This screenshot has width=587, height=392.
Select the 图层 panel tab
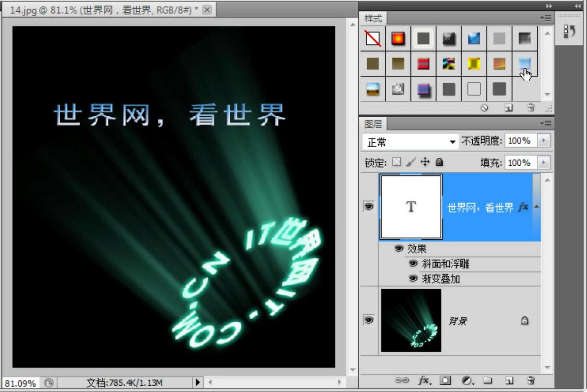click(373, 124)
